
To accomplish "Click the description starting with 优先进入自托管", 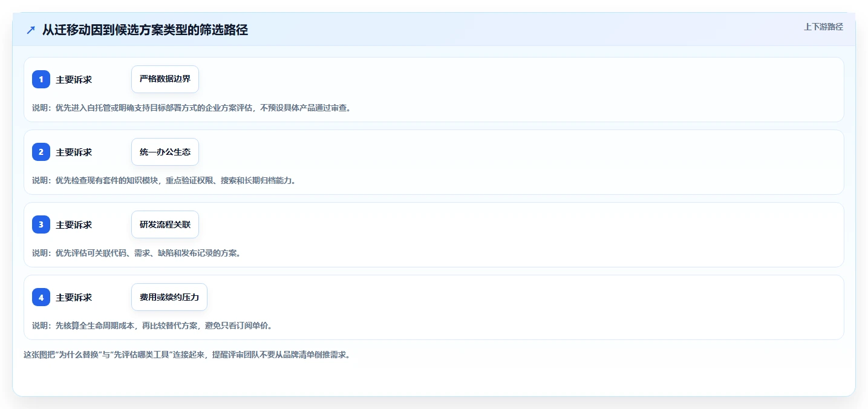I will pyautogui.click(x=192, y=108).
